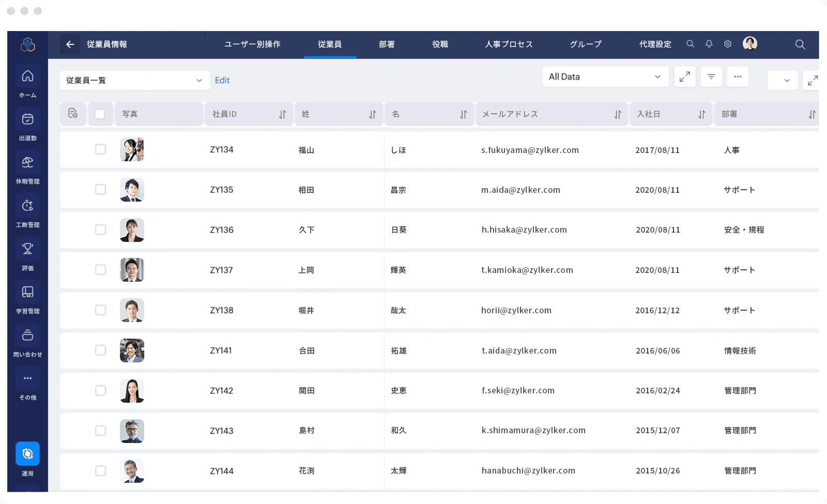Viewport: 827px width, 504px height.
Task: Check the ZY144 花渕 row checkbox
Action: [x=100, y=471]
